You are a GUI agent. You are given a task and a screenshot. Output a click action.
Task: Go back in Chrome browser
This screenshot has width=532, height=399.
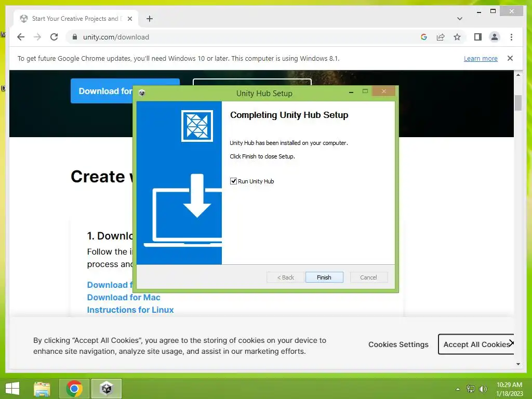point(21,37)
